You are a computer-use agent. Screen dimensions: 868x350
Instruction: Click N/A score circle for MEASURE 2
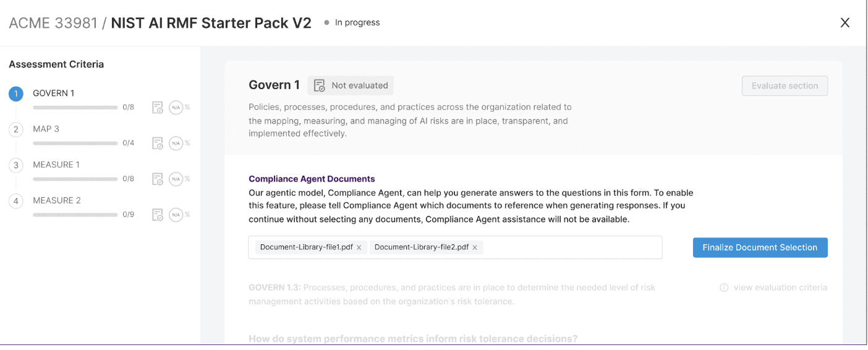point(176,215)
